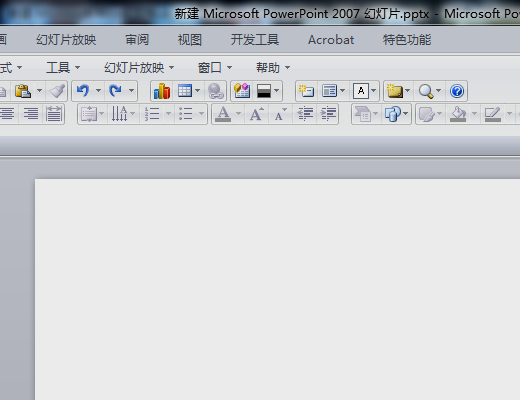Click the Shape Outline pencil icon
Screen dimensions: 520x400
(x=493, y=114)
